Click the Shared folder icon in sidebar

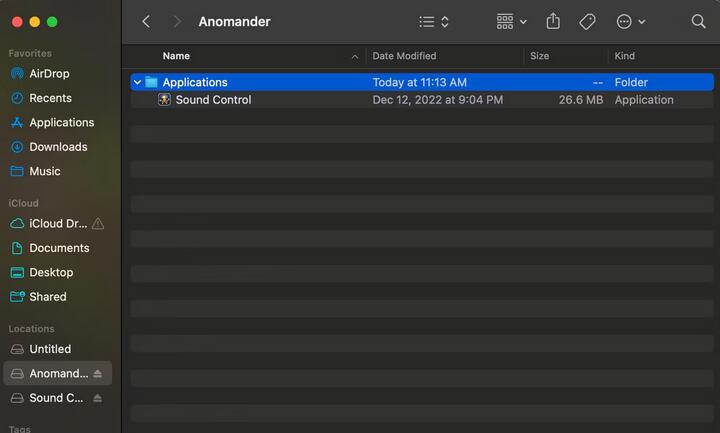point(17,297)
